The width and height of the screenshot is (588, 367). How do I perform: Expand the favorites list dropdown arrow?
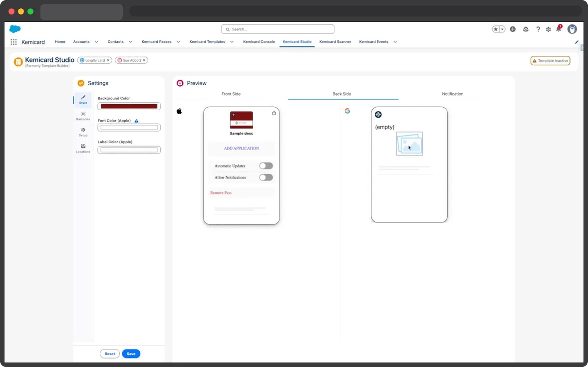[502, 29]
